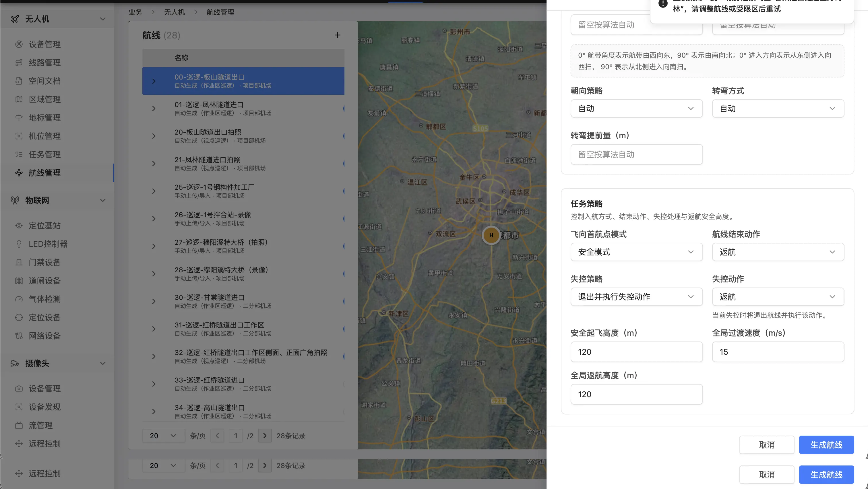The image size is (868, 489).
Task: Open 定位基站 in the sidebar
Action: [x=44, y=226]
